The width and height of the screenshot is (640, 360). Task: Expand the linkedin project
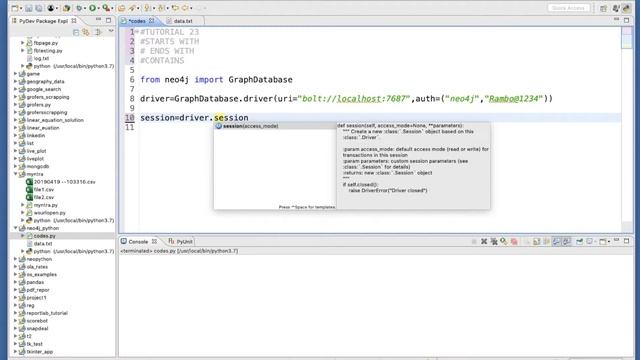tap(16, 136)
